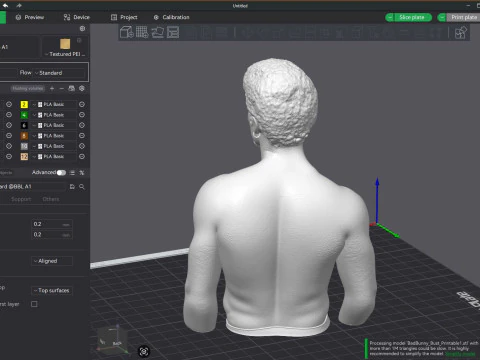Open the Support settings tab
Image resolution: width=480 pixels, height=360 pixels.
click(21, 199)
